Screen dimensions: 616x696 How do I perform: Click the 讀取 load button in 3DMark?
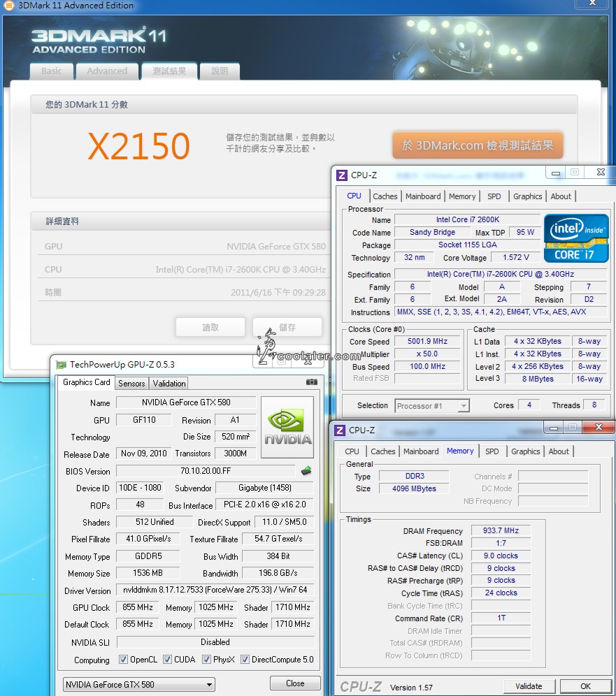click(210, 328)
